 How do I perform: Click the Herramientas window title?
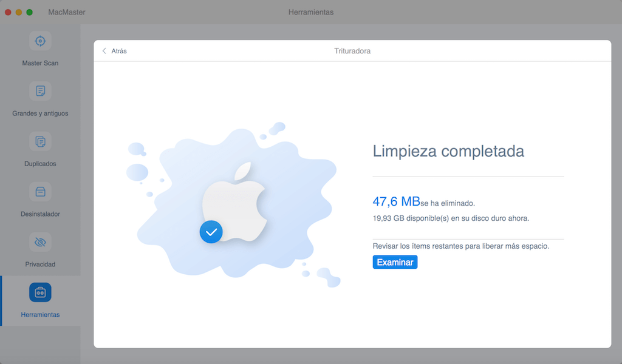[311, 12]
